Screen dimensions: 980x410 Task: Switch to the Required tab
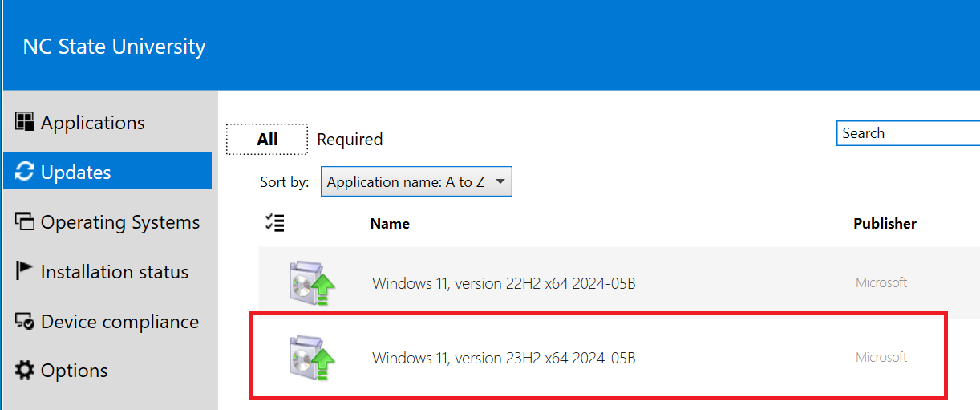point(350,140)
